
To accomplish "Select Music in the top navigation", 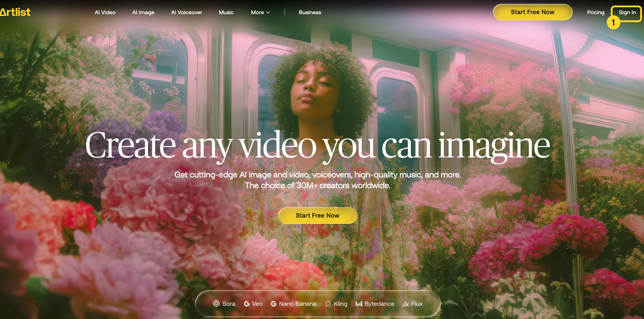I will [x=226, y=12].
